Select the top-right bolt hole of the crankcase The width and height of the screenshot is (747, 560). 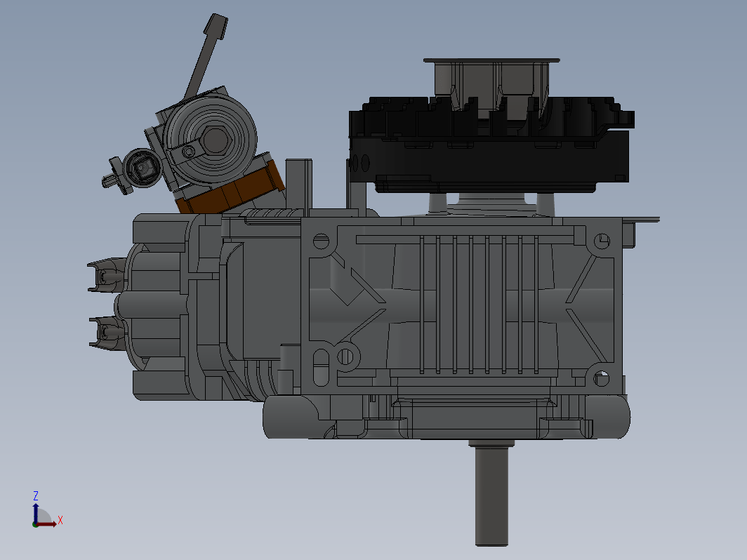(602, 241)
